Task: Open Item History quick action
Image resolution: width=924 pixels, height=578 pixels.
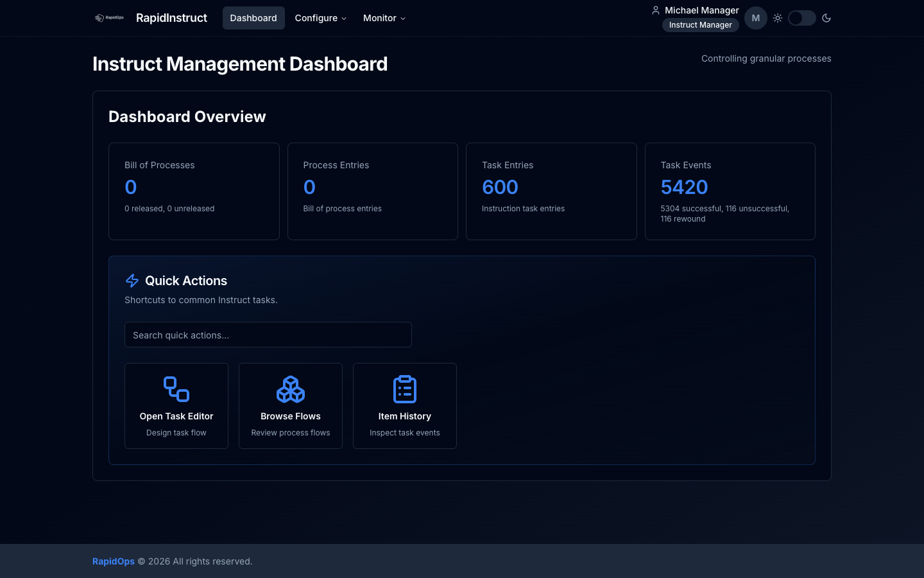Action: (405, 406)
